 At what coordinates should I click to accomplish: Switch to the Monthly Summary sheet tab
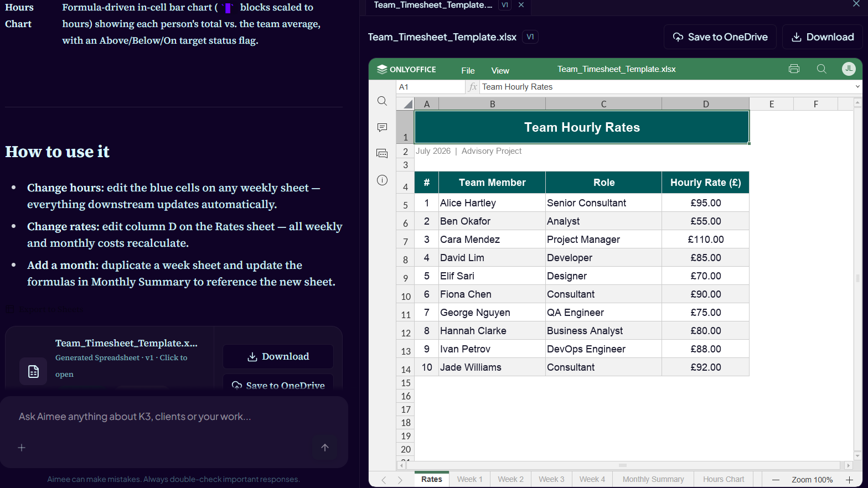(653, 479)
